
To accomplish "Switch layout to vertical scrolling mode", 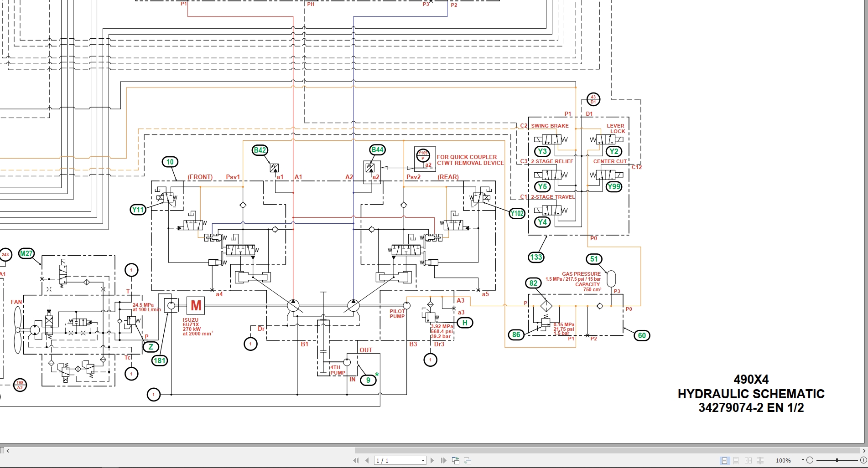I will click(736, 460).
